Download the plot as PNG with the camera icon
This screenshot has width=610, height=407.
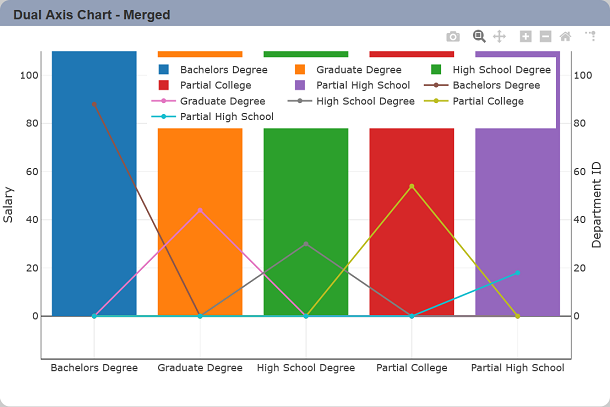(x=453, y=37)
